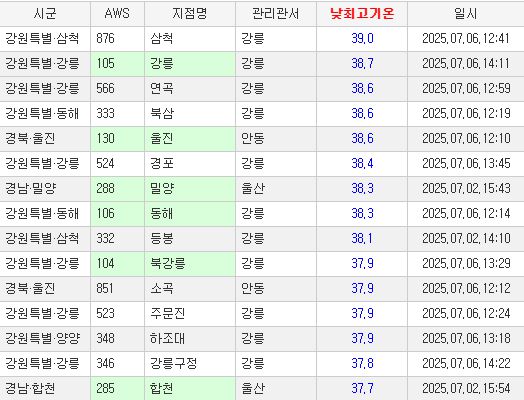Image resolution: width=524 pixels, height=400 pixels.
Task: Click AWS number 523
Action: (x=105, y=313)
